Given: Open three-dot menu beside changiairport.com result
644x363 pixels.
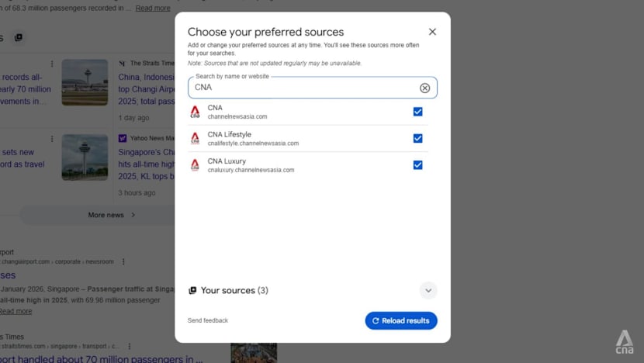Looking at the screenshot, I should [123, 262].
